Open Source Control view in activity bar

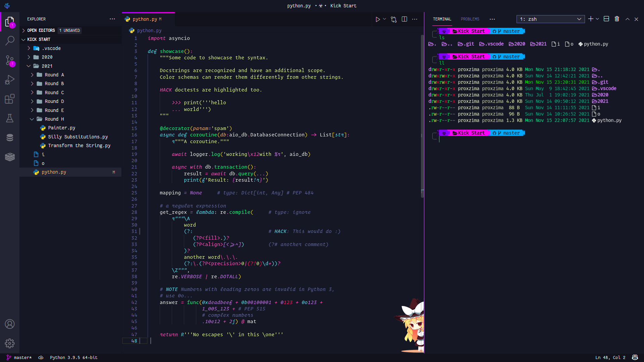(x=10, y=61)
